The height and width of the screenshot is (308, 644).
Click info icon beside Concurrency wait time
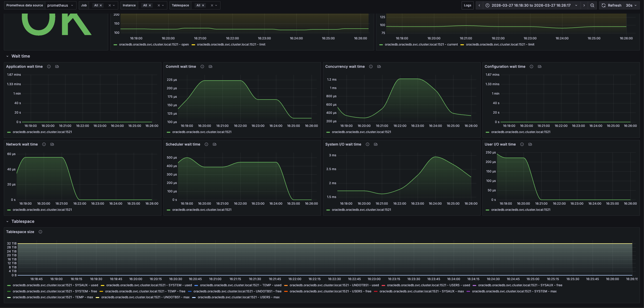coord(371,67)
